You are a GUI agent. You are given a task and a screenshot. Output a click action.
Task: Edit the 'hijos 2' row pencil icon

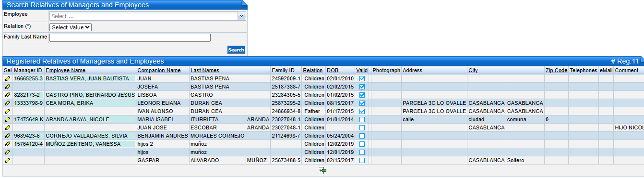tap(7, 144)
